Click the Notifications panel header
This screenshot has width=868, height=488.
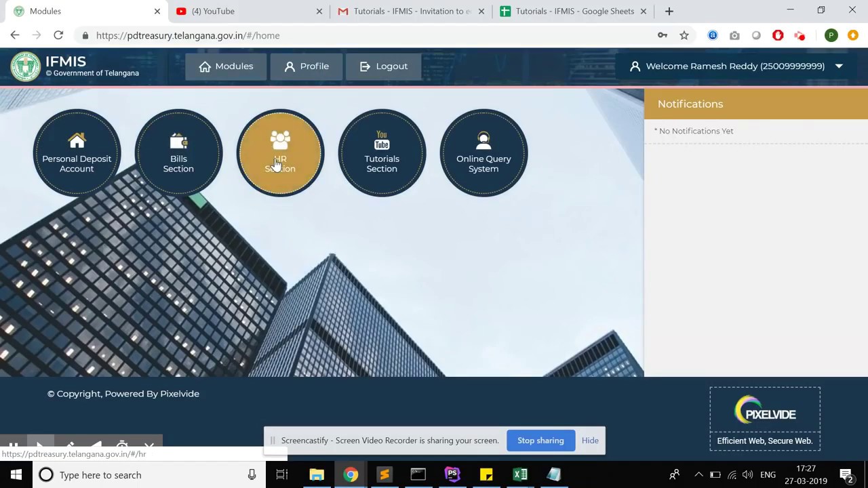click(756, 104)
